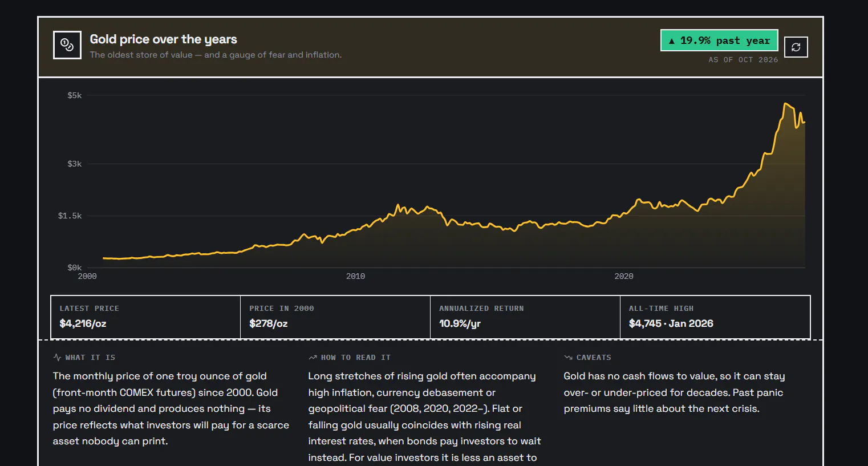Click the LATEST PRICE label
This screenshot has width=868, height=466.
point(90,309)
